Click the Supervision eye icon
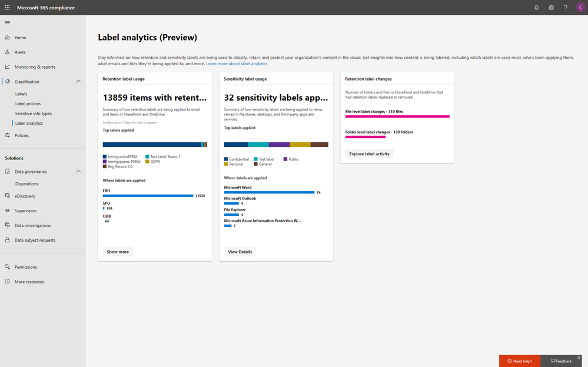Image resolution: width=588 pixels, height=367 pixels. [7, 211]
